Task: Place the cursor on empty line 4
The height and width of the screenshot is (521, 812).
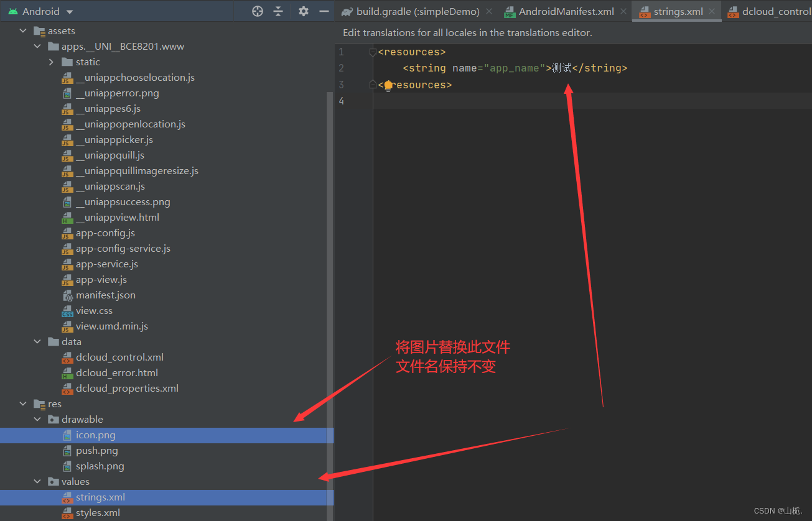Action: coord(592,101)
